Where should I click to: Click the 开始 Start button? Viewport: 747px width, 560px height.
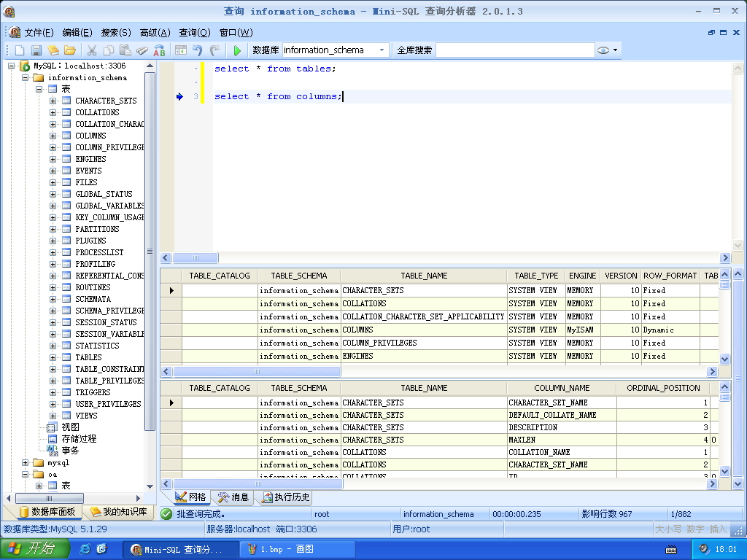(34, 549)
